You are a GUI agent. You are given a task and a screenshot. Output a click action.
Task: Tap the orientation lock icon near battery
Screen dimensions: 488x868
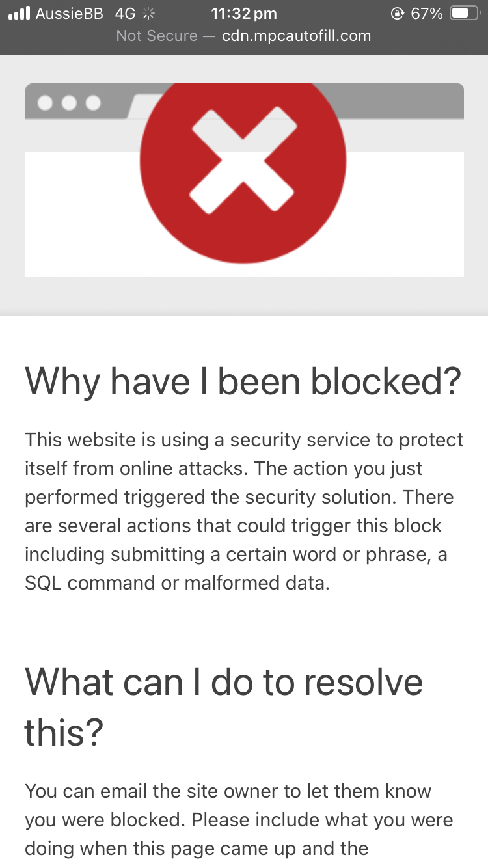(x=398, y=12)
